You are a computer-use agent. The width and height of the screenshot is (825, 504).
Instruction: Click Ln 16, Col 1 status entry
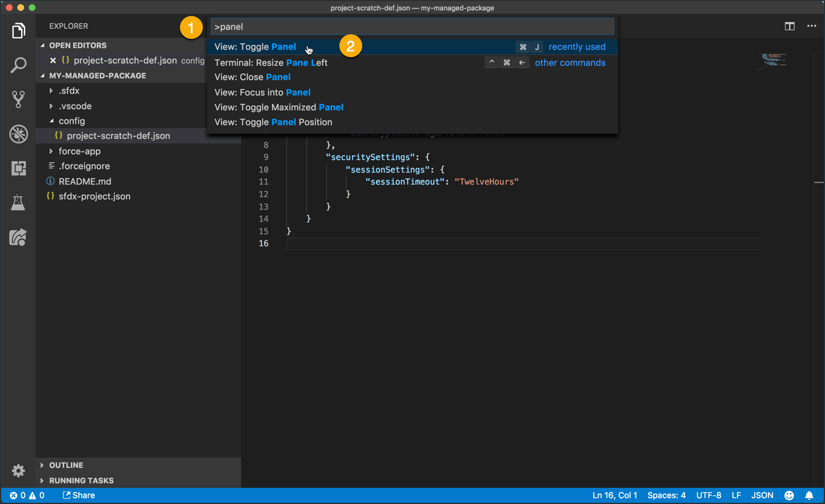coord(615,495)
